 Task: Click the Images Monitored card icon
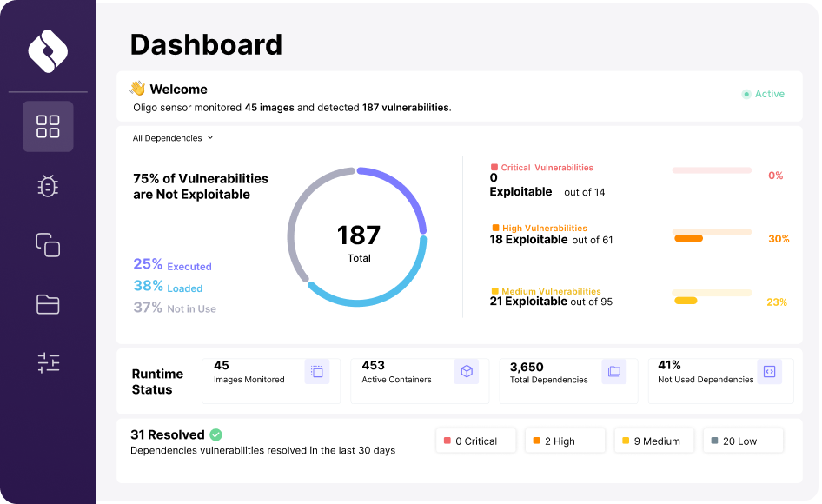click(319, 371)
